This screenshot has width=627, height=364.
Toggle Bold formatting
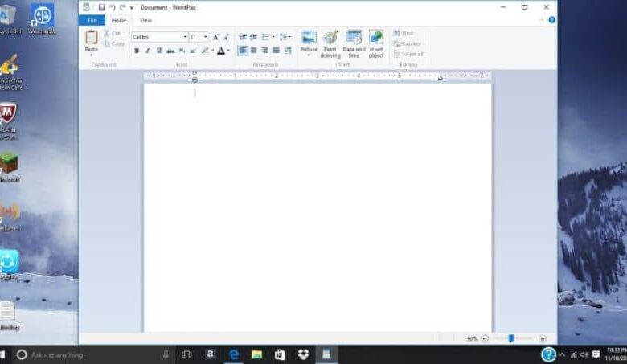coord(137,51)
